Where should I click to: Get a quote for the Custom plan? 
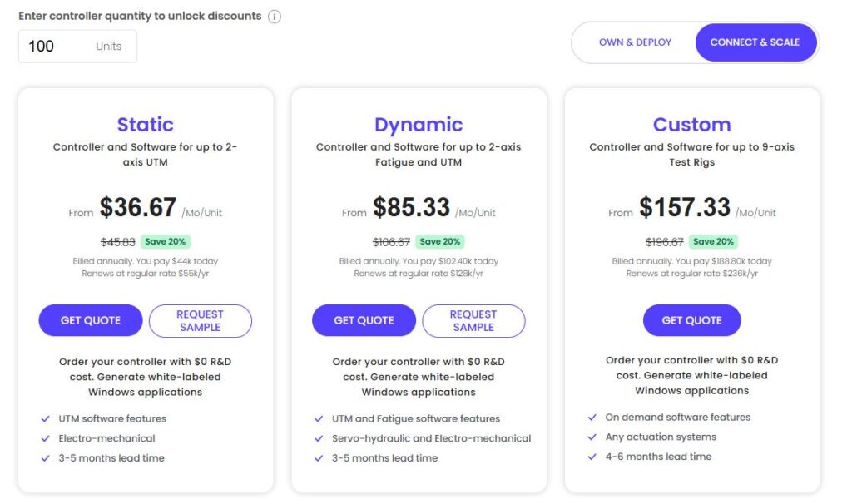[x=691, y=321]
